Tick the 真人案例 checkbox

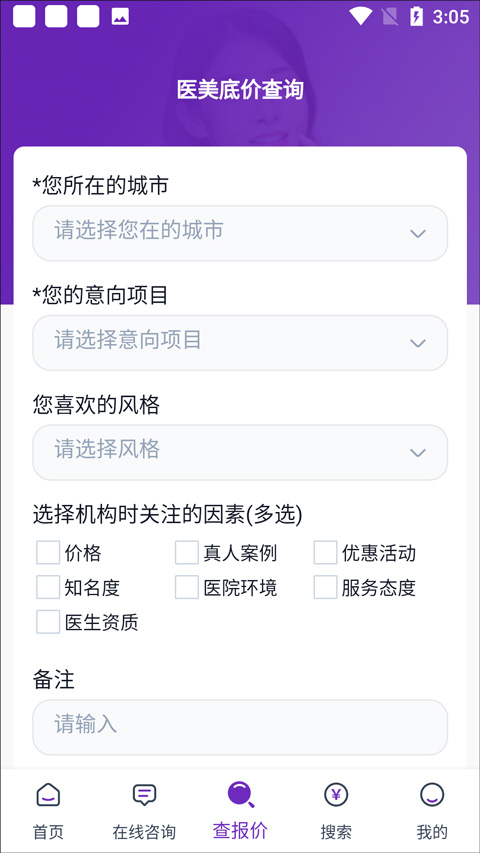click(x=187, y=553)
